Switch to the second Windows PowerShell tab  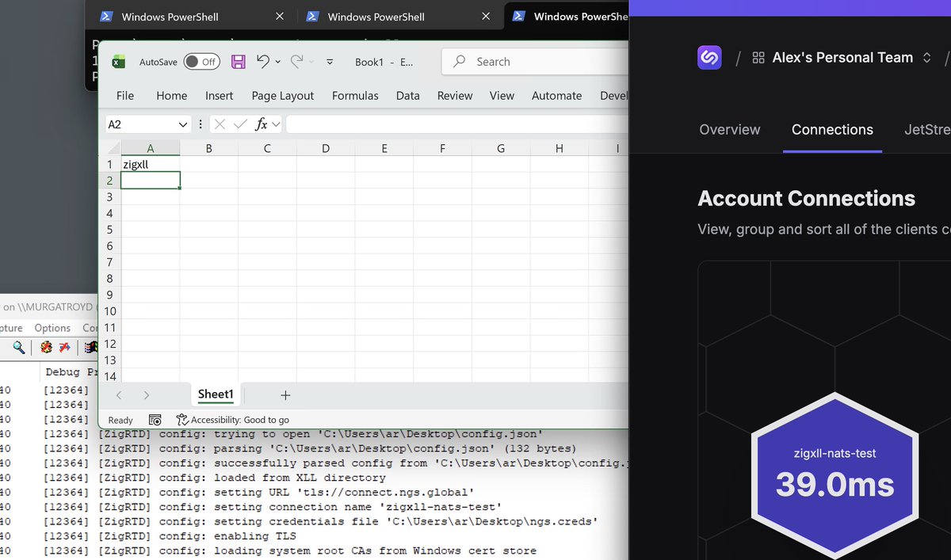pyautogui.click(x=376, y=17)
